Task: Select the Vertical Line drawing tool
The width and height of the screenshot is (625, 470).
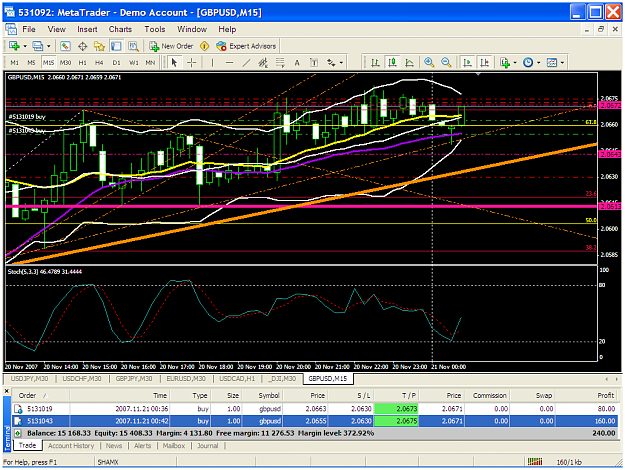Action: point(212,63)
